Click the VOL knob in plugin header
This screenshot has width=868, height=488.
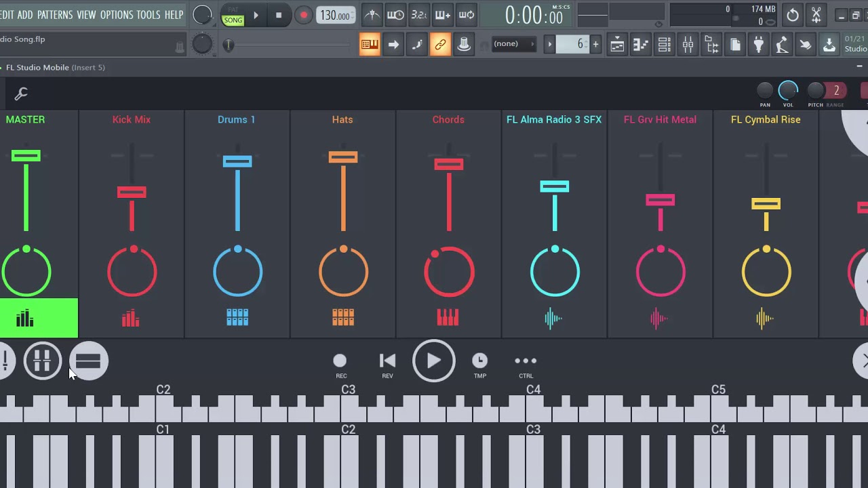tap(788, 91)
